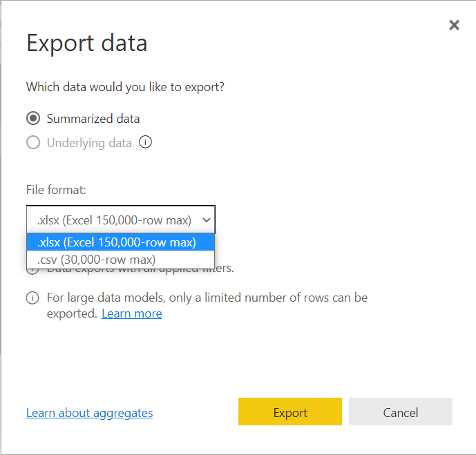The width and height of the screenshot is (476, 455).
Task: Click the 'Export data' dialog title
Action: pos(87,43)
